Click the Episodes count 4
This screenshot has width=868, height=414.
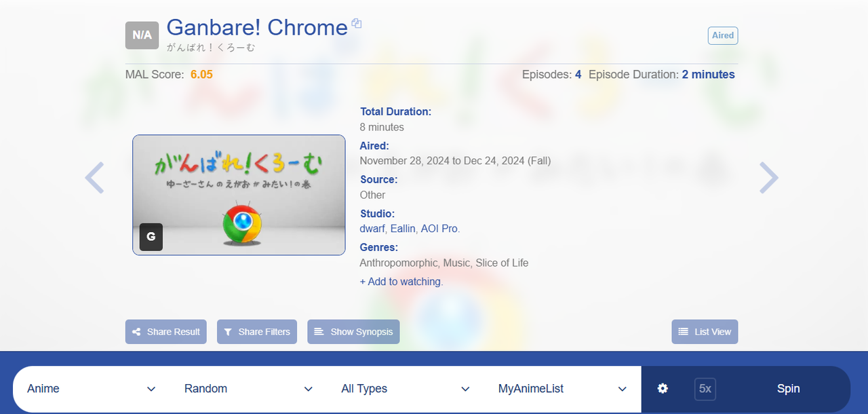tap(578, 75)
